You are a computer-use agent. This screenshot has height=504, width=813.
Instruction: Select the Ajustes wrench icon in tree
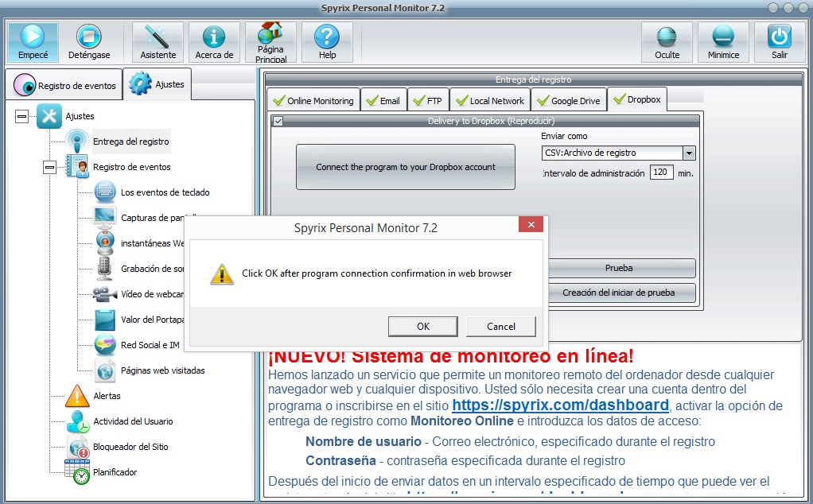[49, 116]
